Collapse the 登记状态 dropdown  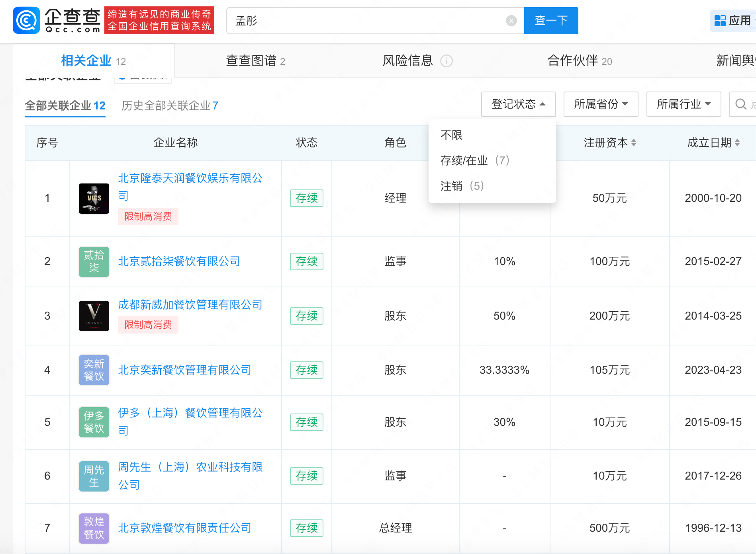point(518,104)
